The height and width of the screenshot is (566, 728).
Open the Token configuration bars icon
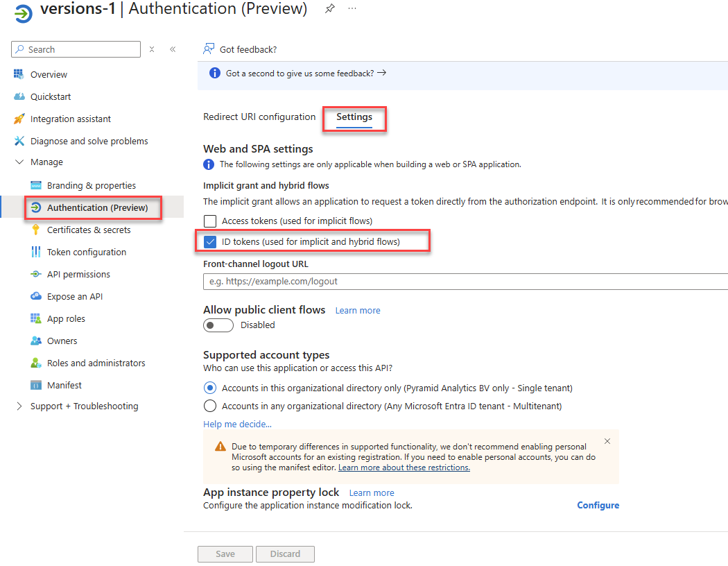(35, 252)
